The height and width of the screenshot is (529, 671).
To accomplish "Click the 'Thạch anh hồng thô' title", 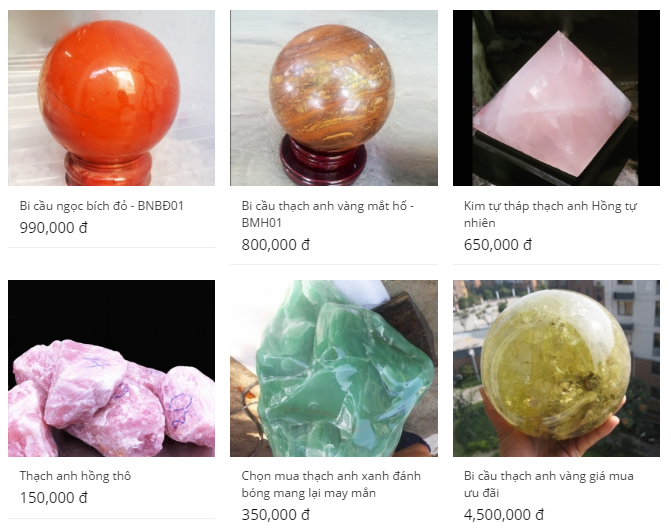I will point(75,476).
